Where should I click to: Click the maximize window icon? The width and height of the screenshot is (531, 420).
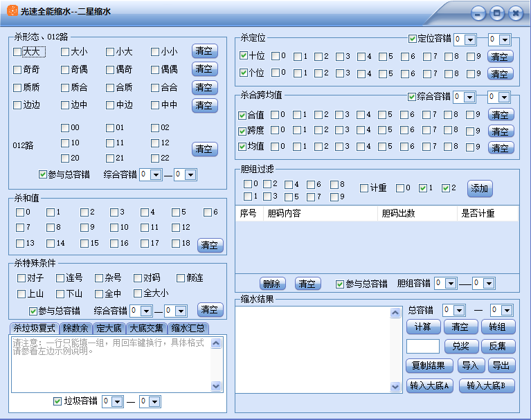(x=496, y=13)
